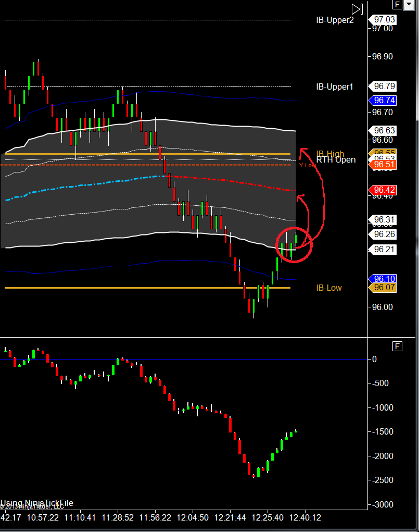Click the 11:28:52 time axis label

tap(118, 518)
